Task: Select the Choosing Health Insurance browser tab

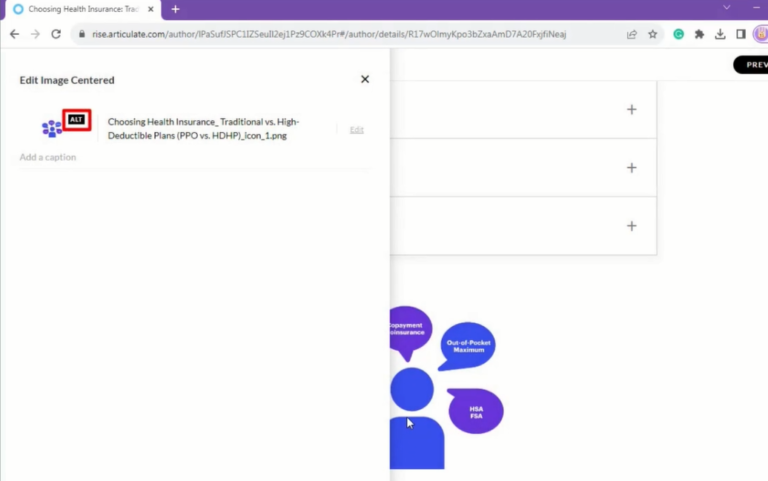Action: [80, 9]
